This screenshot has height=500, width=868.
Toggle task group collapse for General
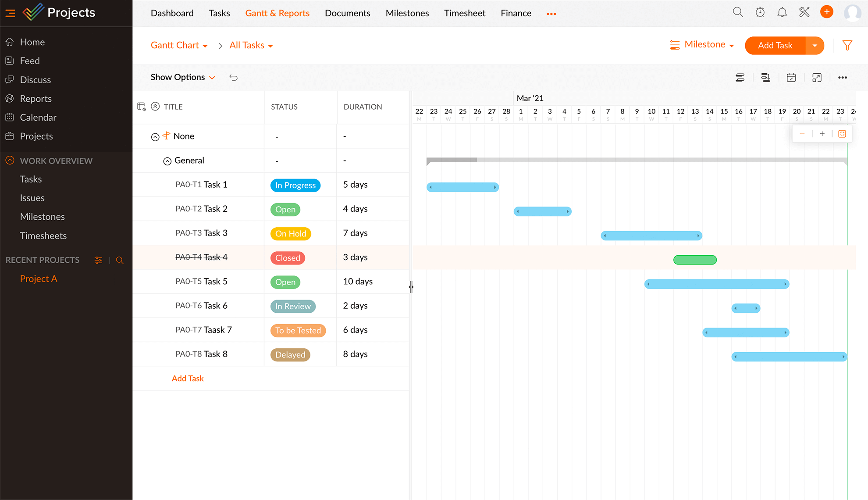[x=166, y=161]
